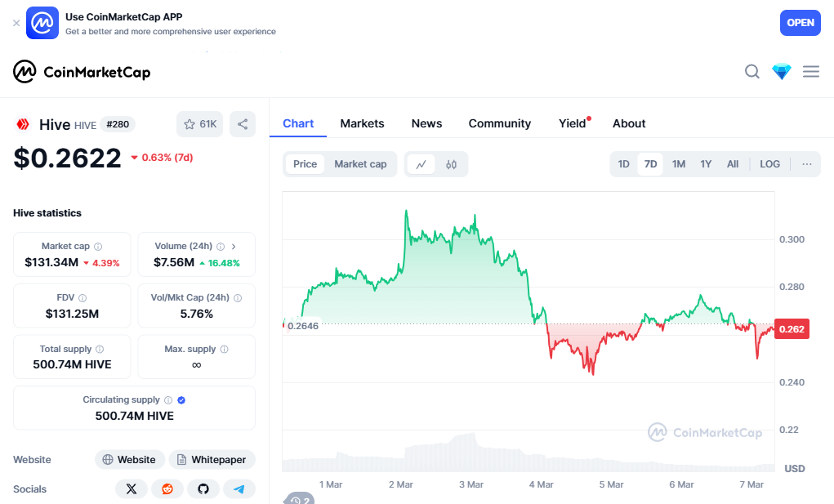This screenshot has width=834, height=504.
Task: Click the share icon next to Hive
Action: pyautogui.click(x=243, y=124)
